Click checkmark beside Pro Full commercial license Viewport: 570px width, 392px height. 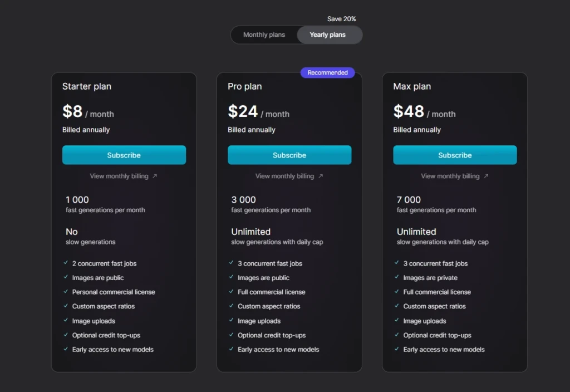231,291
